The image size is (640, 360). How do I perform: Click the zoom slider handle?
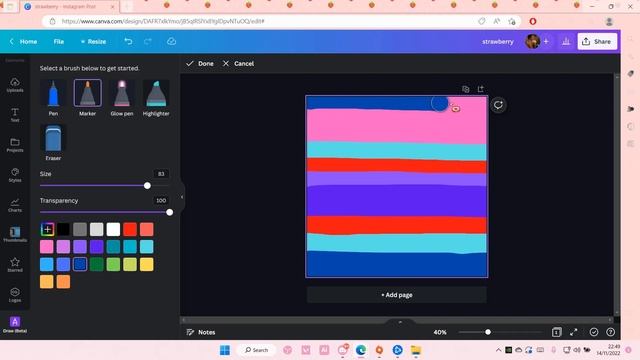pyautogui.click(x=488, y=332)
